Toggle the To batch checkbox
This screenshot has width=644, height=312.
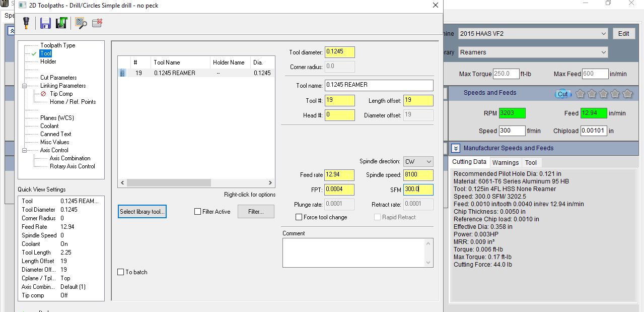[x=120, y=272]
